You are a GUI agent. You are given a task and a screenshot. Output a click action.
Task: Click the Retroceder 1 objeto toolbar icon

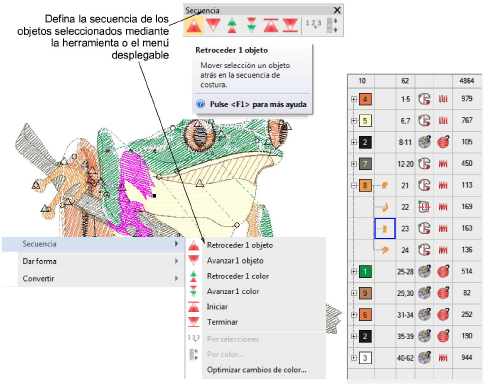193,25
